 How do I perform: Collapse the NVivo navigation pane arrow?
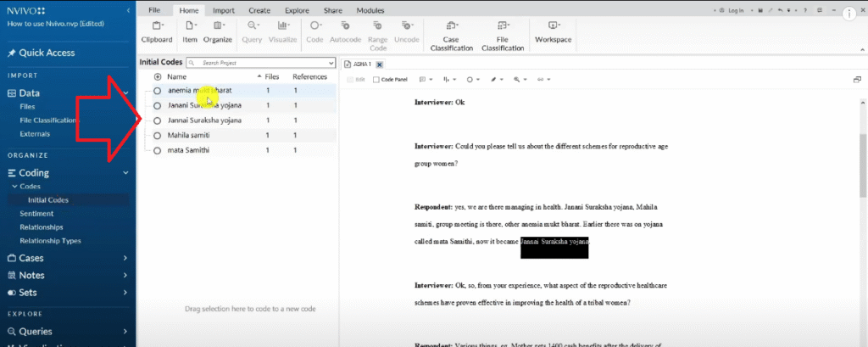coord(129,10)
